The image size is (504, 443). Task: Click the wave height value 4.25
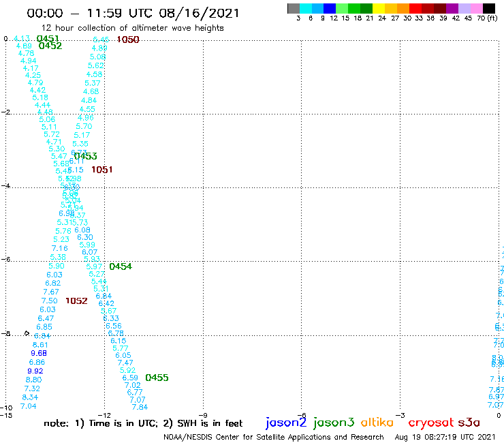click(x=33, y=75)
